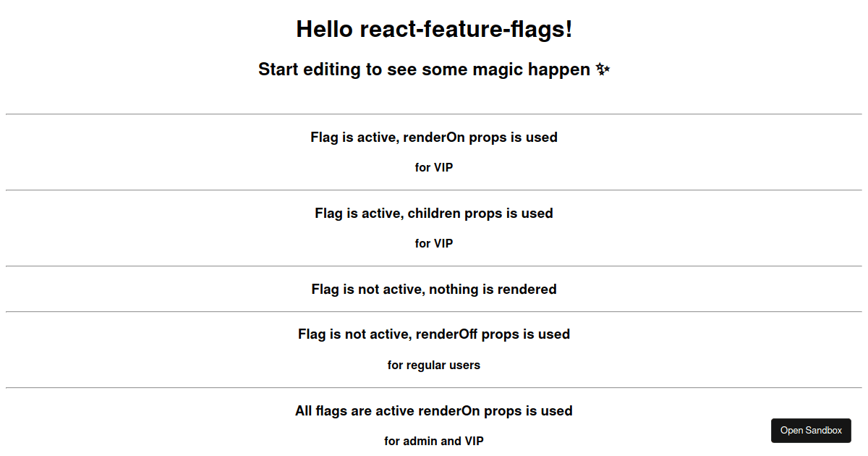The image size is (868, 456).
Task: Click the 'for admin and VIP' label
Action: (434, 441)
